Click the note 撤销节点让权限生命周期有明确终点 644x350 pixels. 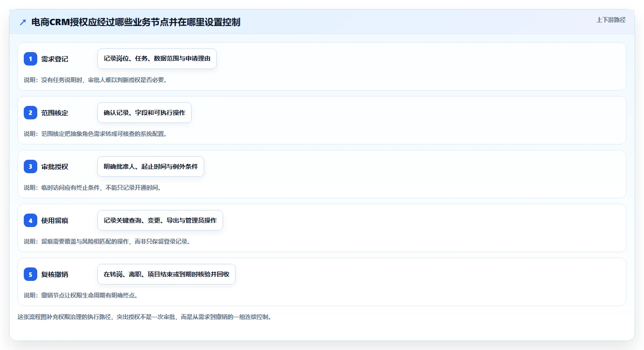88,295
